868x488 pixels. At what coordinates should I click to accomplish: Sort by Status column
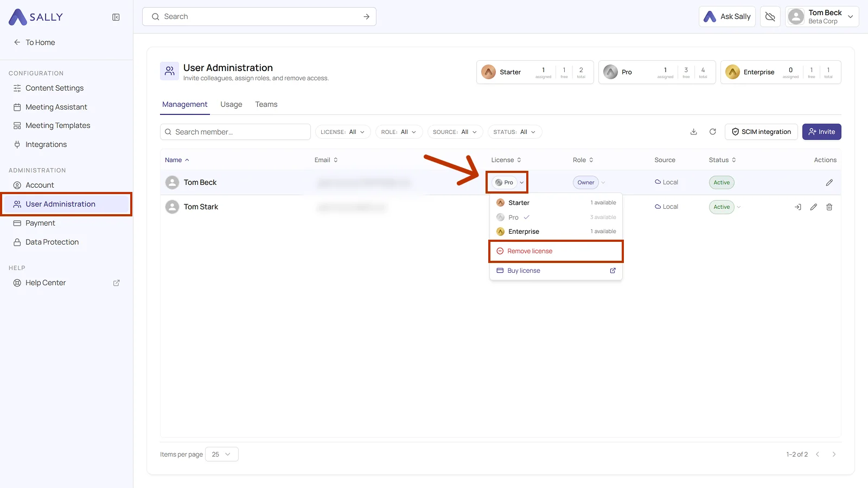pyautogui.click(x=723, y=160)
